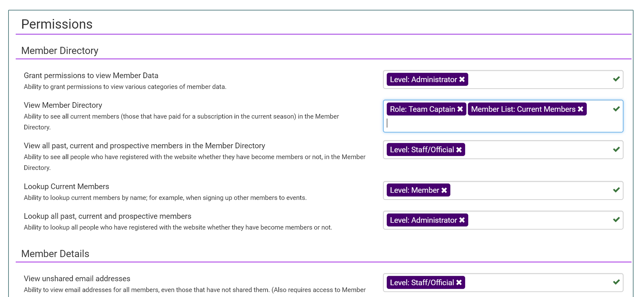Remove Level: Staff/Official tag from past members directory field
Screen dimensions: 644x297
tap(459, 150)
